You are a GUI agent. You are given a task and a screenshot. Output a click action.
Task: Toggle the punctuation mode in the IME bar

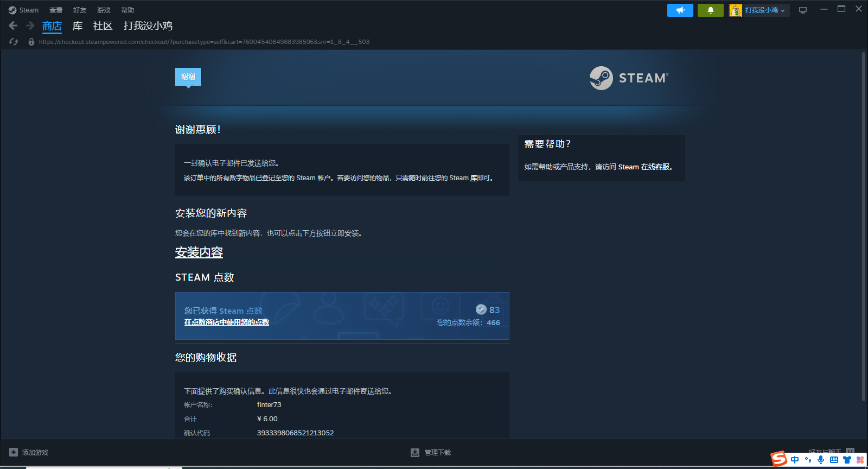(808, 460)
